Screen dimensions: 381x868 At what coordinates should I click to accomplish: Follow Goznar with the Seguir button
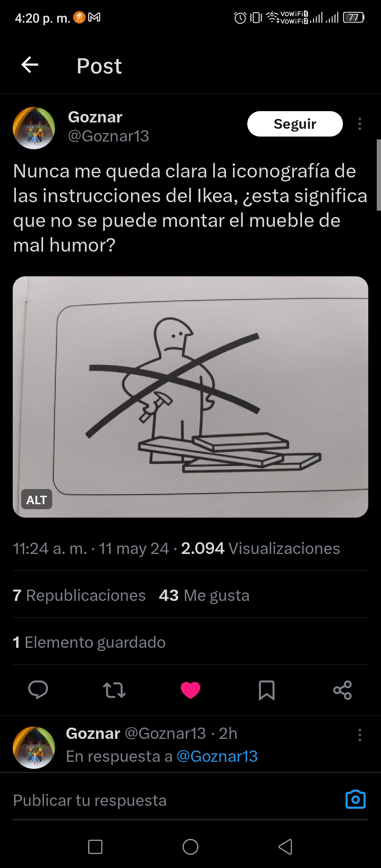click(295, 124)
